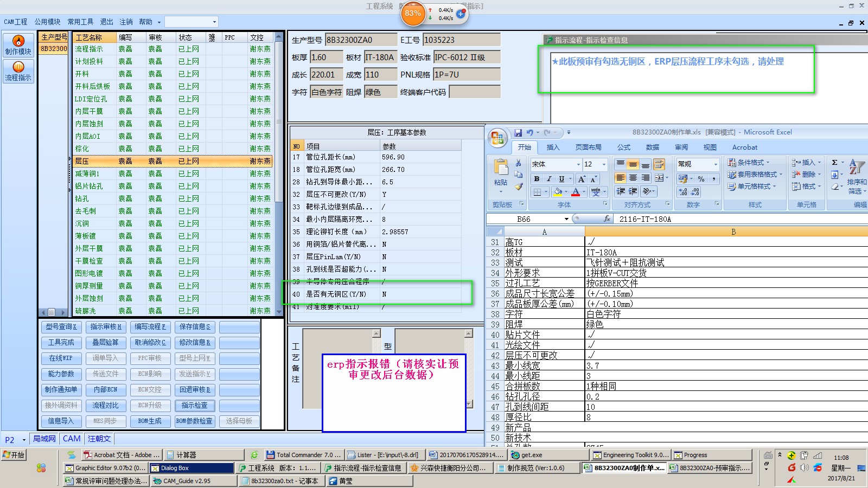
Task: Click the insert function fx icon
Action: point(607,219)
